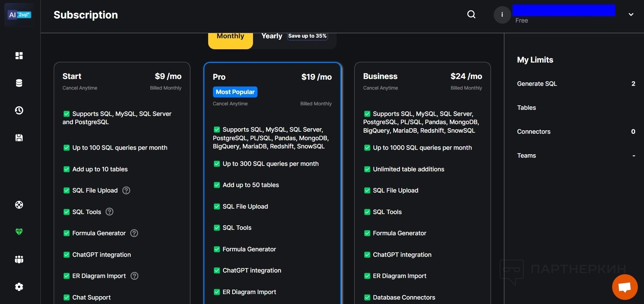Click help icon next to SQL File Upload
Image resolution: width=644 pixels, height=304 pixels.
pos(126,190)
